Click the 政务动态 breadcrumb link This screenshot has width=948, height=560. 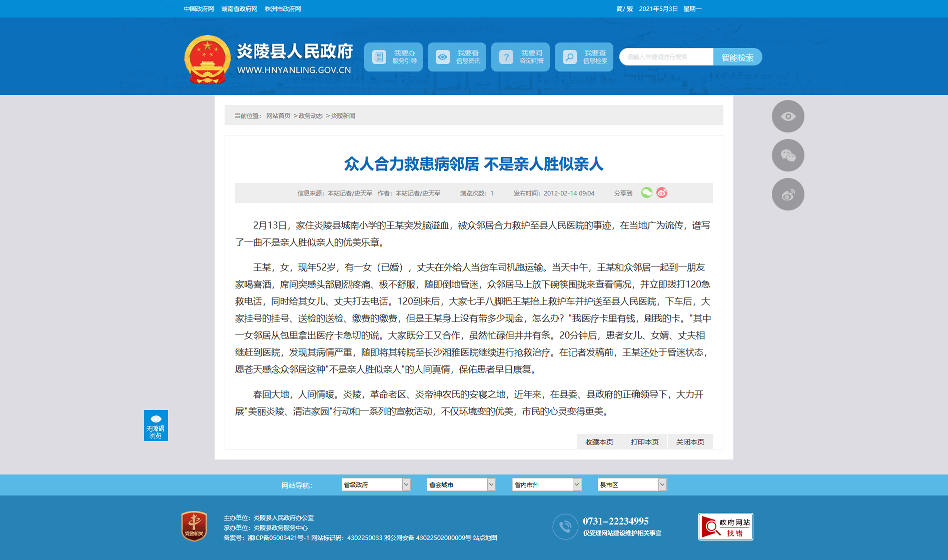coord(310,116)
